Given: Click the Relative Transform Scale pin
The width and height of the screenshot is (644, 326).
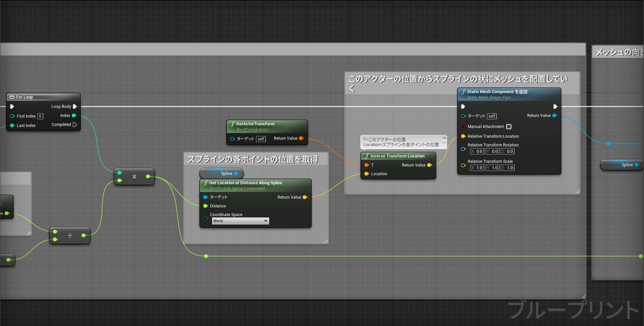Looking at the screenshot, I should click(x=464, y=165).
